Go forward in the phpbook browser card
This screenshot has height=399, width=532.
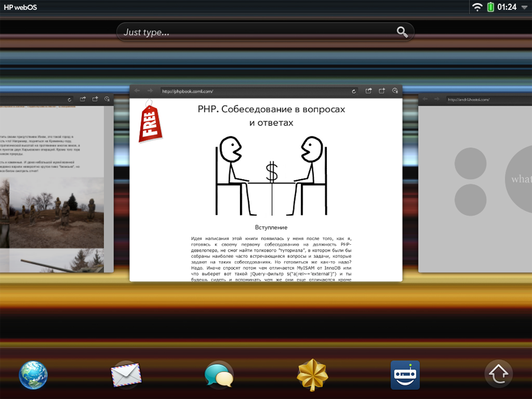150,90
